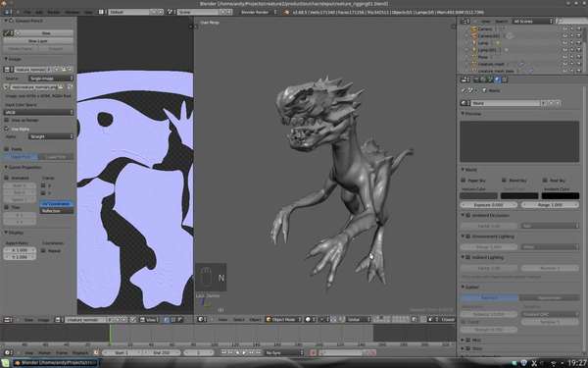This screenshot has width=588, height=368.
Task: Switch to the World properties tab
Action: pos(497,79)
